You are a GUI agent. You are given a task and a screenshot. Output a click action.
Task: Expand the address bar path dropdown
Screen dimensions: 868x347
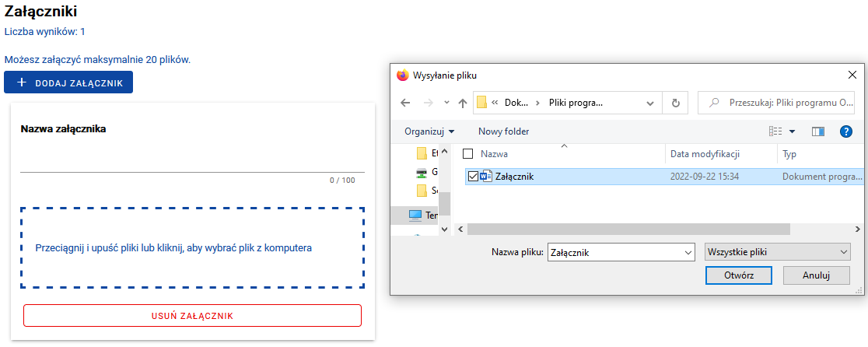pyautogui.click(x=650, y=103)
